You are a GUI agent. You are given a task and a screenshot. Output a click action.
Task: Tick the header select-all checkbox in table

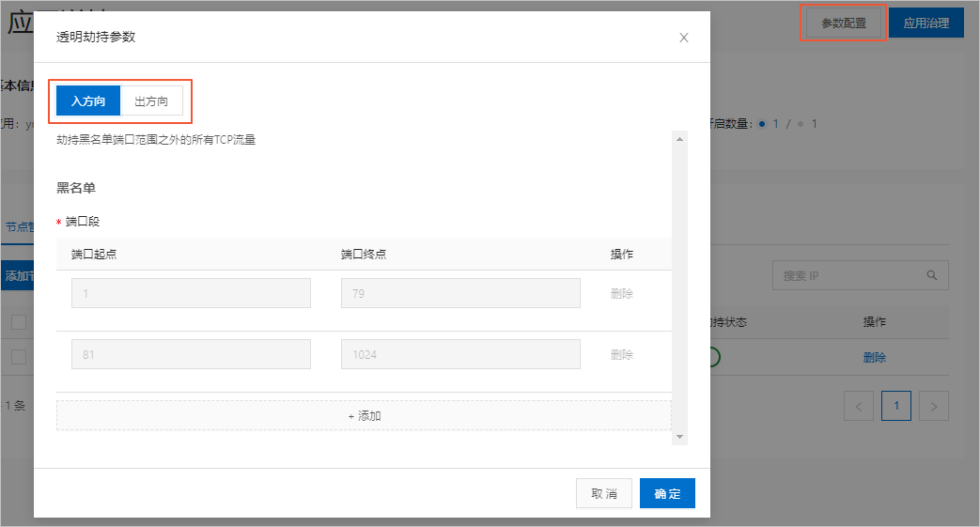(x=19, y=322)
